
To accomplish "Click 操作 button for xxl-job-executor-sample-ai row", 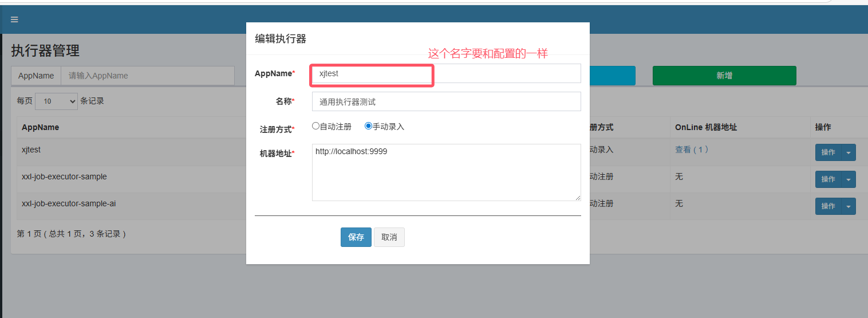I will [828, 206].
